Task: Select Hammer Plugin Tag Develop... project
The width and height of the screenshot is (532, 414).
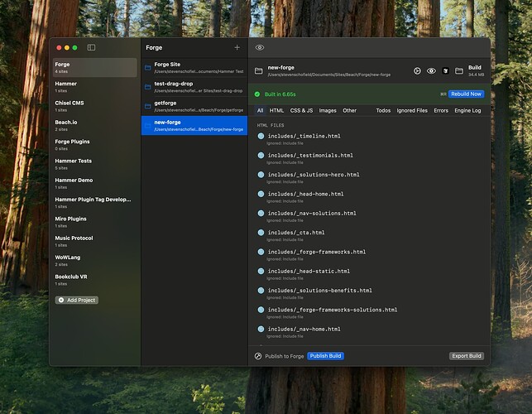Action: pyautogui.click(x=94, y=203)
